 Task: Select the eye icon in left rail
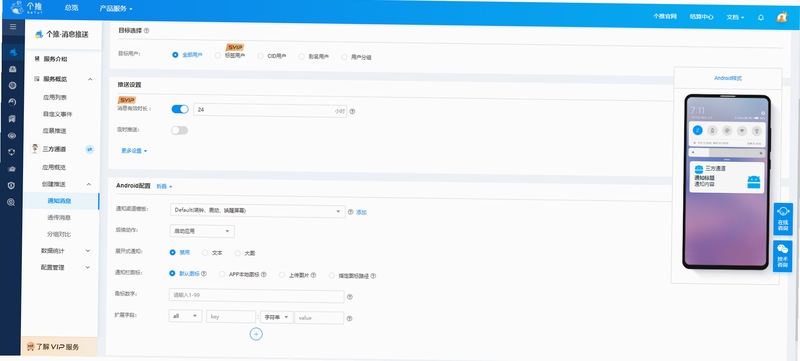click(12, 136)
